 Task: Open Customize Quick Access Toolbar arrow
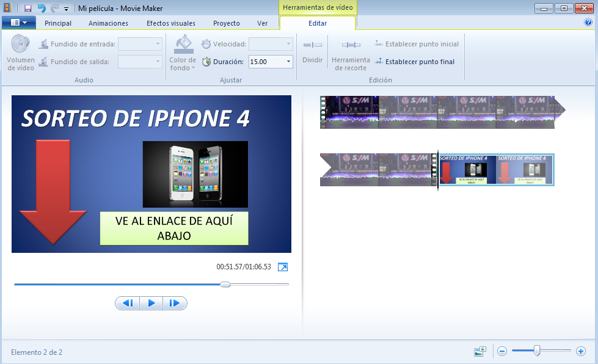pos(67,9)
